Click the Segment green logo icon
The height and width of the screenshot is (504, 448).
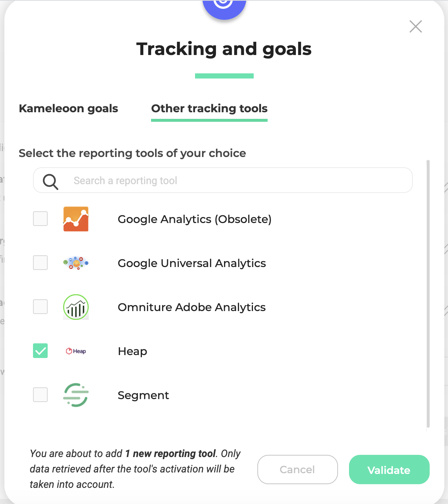[76, 395]
